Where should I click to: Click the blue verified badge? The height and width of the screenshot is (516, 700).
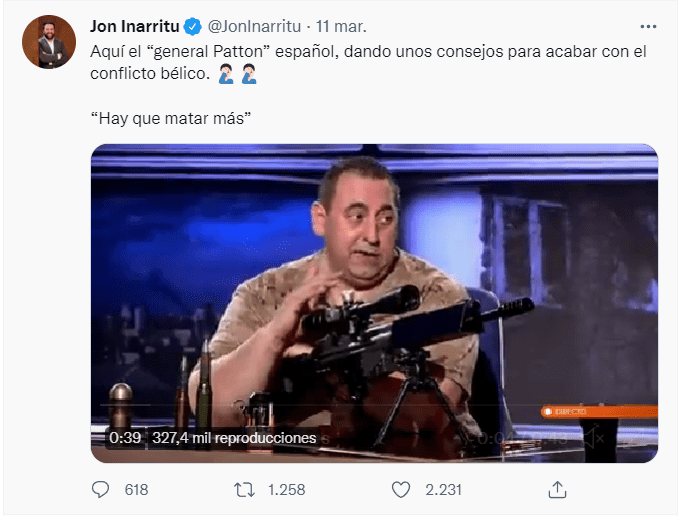192,27
